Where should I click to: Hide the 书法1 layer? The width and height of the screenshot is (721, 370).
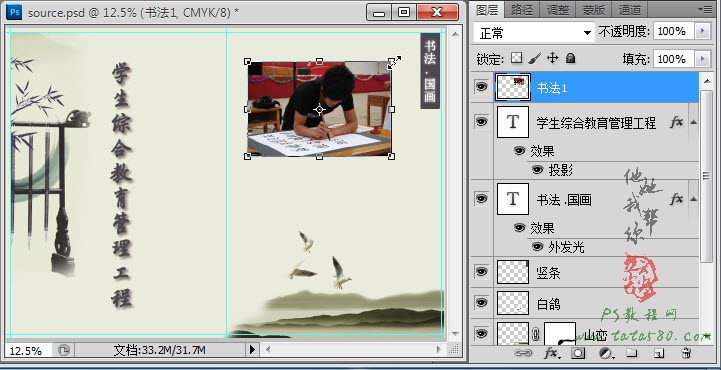(x=481, y=86)
